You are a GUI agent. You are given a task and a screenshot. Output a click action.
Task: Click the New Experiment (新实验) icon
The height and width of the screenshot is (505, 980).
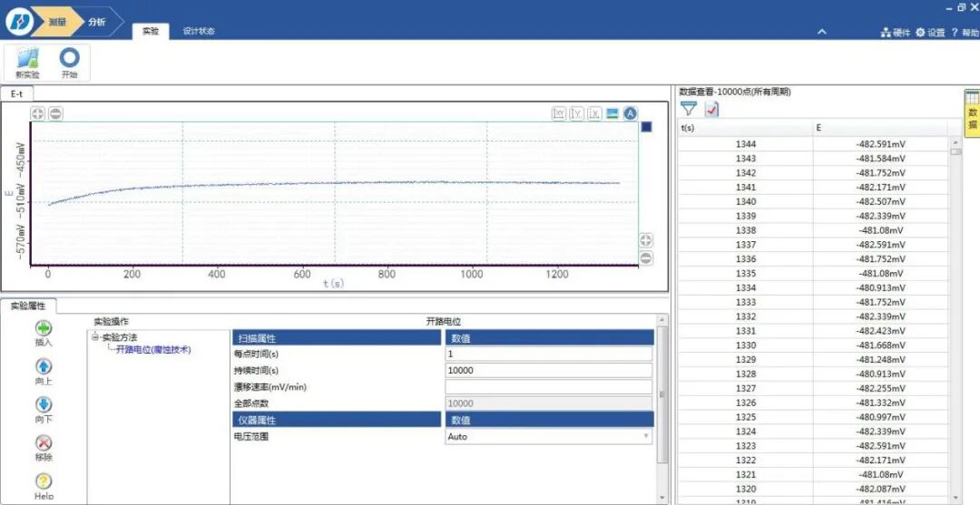pos(27,59)
